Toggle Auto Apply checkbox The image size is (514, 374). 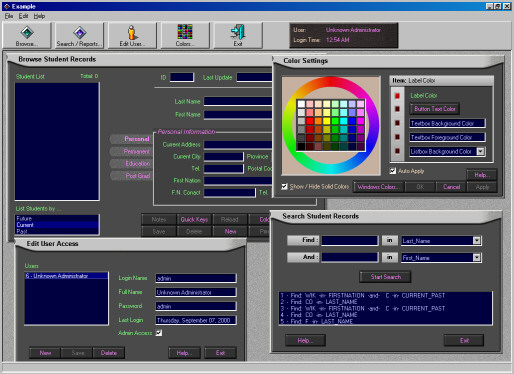(x=393, y=171)
